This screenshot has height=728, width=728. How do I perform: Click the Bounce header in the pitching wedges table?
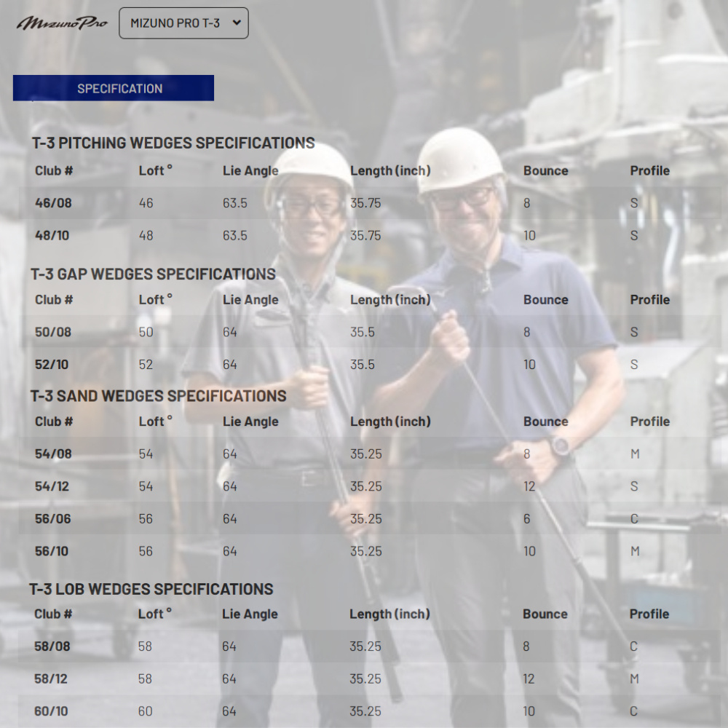click(545, 171)
